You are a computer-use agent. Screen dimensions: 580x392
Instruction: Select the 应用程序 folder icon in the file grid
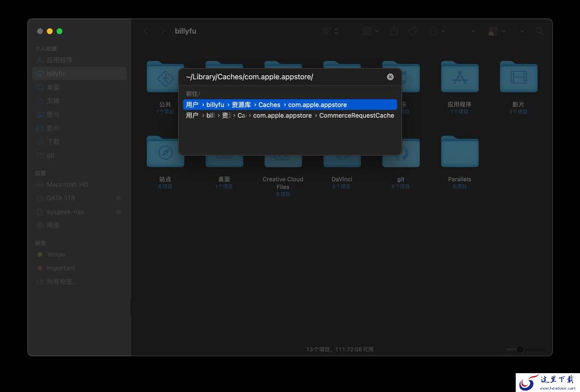click(460, 77)
